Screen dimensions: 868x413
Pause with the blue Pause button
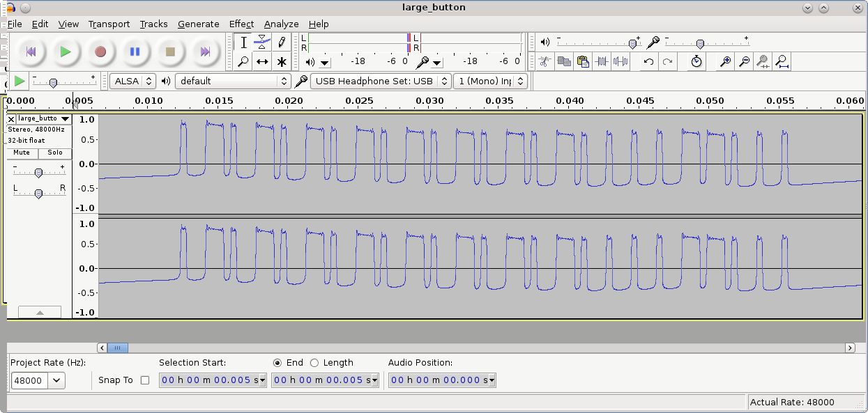[x=135, y=52]
